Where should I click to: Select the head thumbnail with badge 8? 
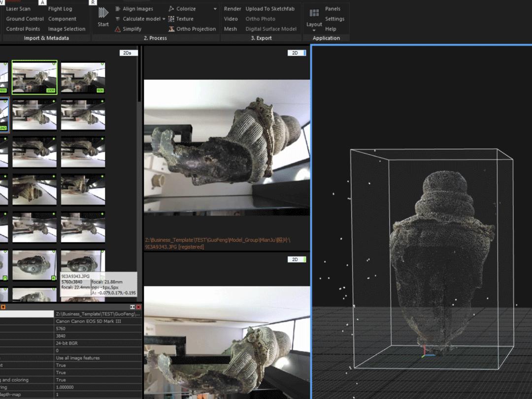pos(34,266)
